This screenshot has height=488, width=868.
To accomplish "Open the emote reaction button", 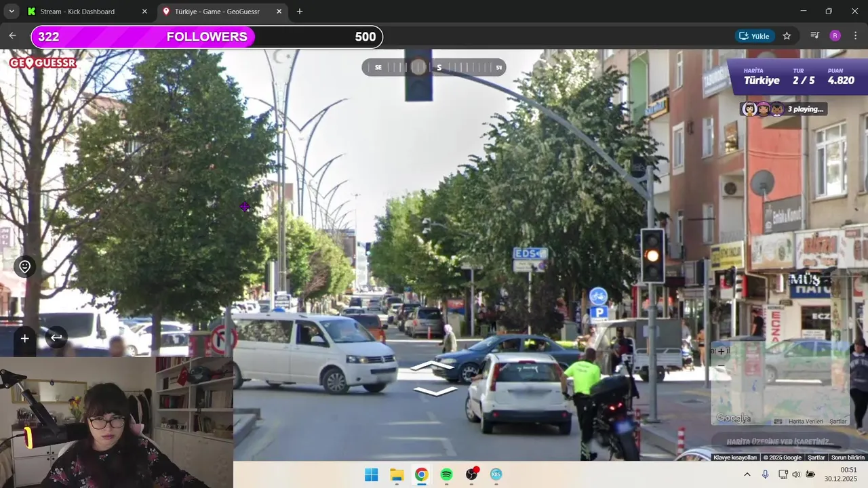I will click(x=25, y=266).
